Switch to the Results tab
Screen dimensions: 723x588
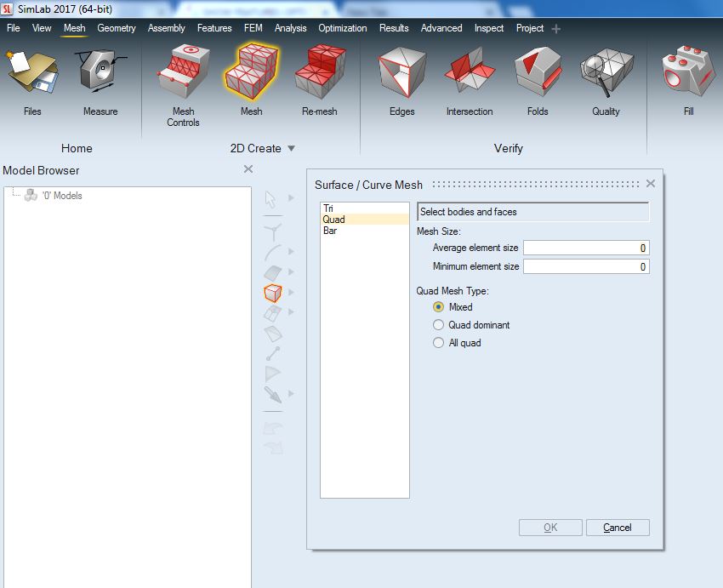coord(394,28)
